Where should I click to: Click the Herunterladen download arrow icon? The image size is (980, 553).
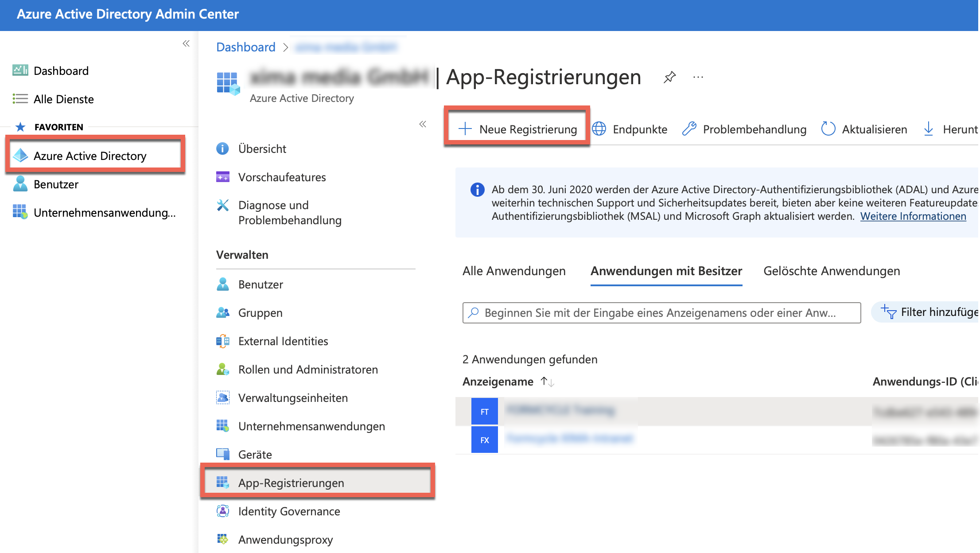tap(929, 129)
